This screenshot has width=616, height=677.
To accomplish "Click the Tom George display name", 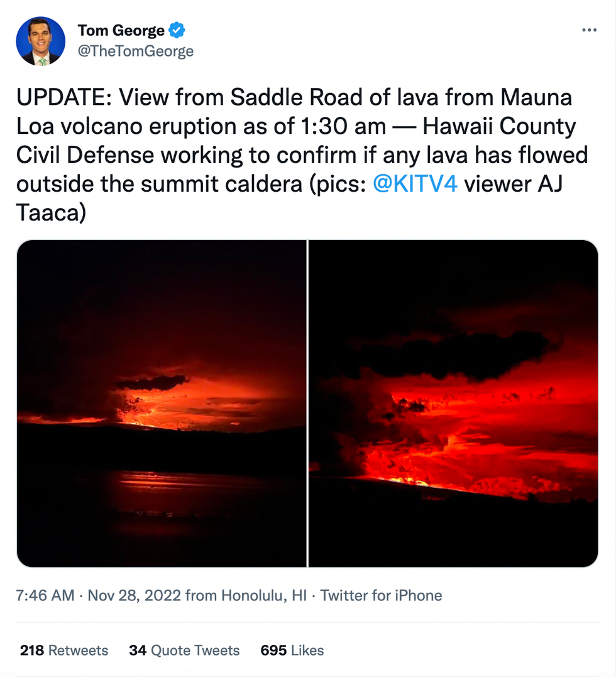I will [x=121, y=30].
